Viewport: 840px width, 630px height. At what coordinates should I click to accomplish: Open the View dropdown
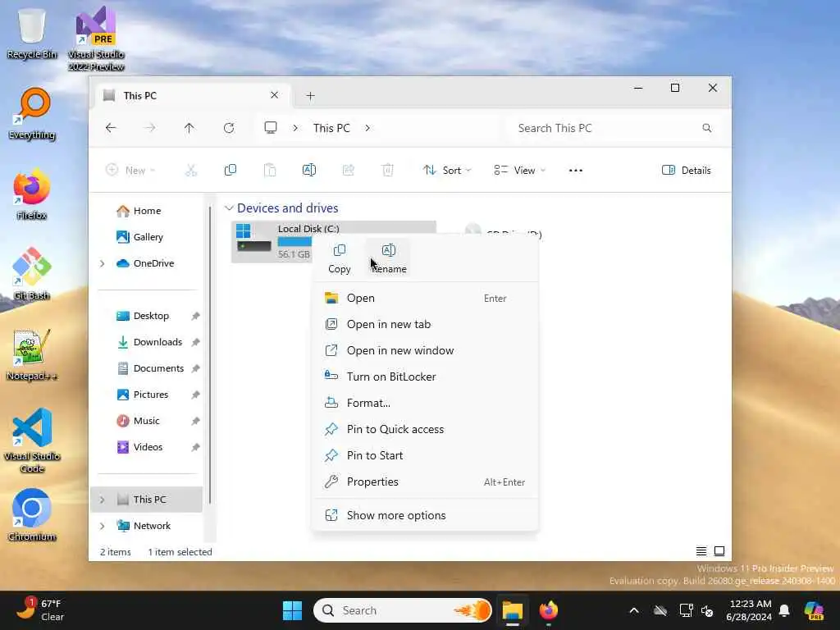tap(519, 171)
